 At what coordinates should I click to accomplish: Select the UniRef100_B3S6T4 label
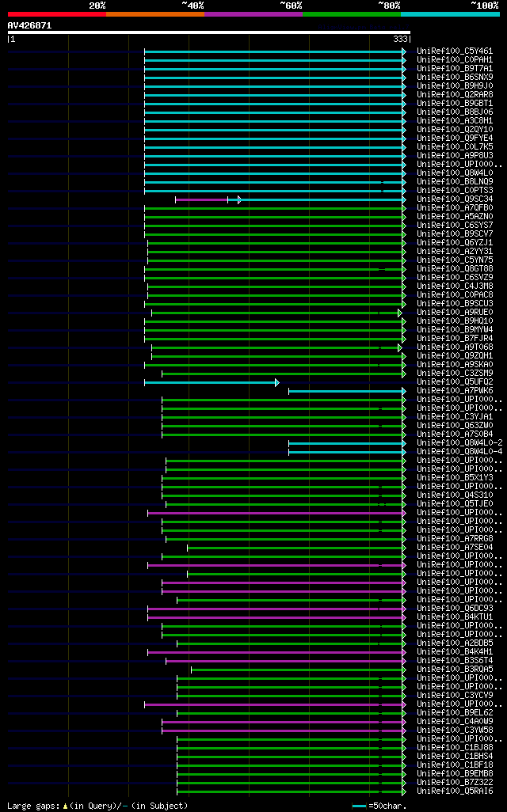click(455, 661)
